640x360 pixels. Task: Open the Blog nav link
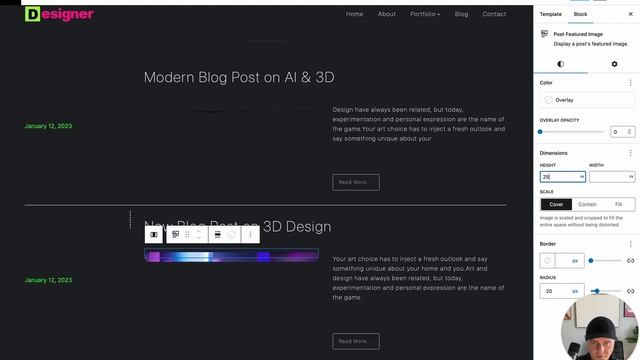pyautogui.click(x=461, y=14)
